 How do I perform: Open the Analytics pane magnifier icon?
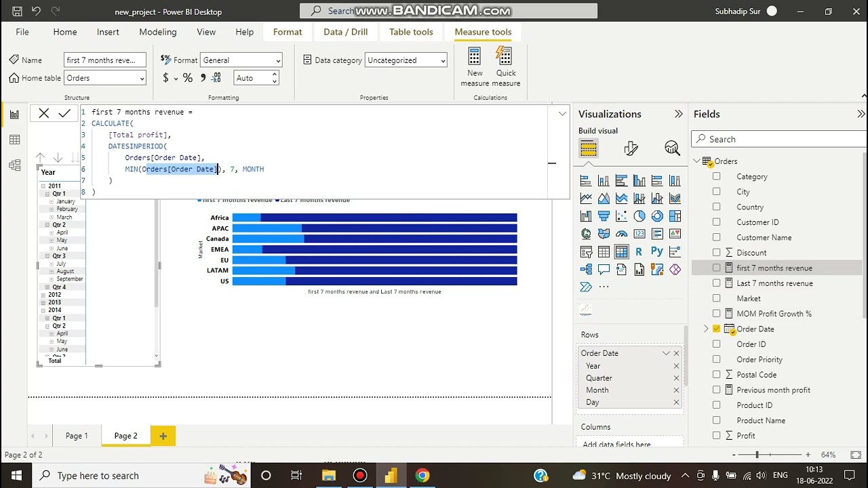[x=672, y=148]
